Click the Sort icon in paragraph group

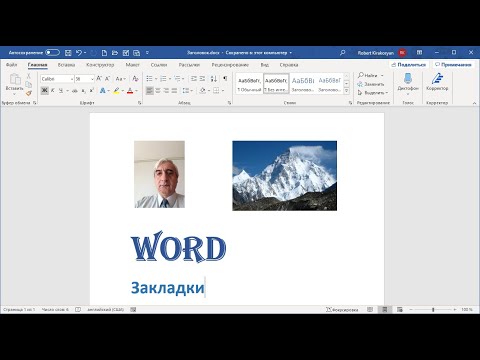point(214,79)
